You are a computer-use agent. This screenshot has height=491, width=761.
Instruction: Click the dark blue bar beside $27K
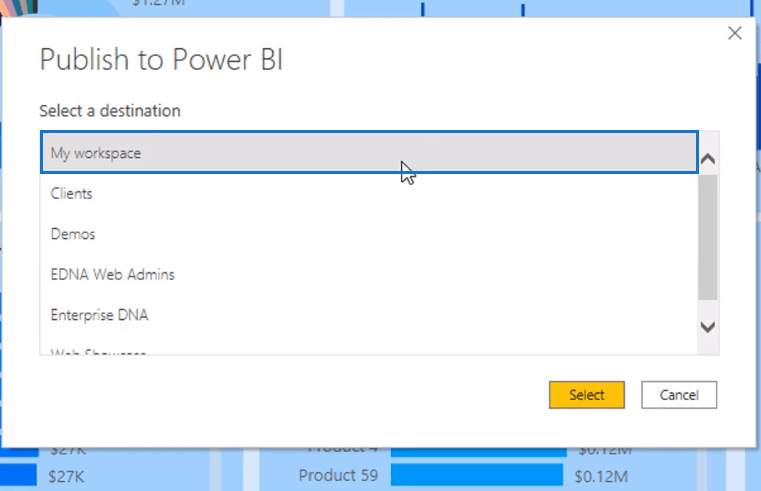point(18,475)
